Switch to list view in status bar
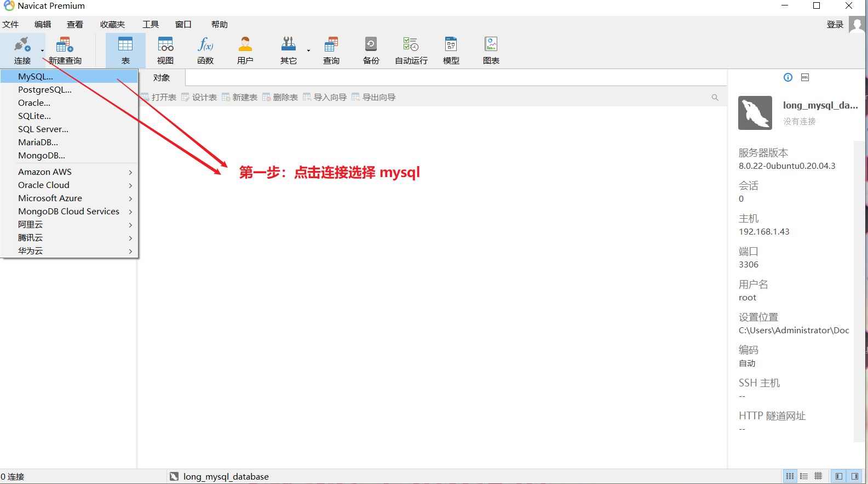Viewport: 868px width, 484px height. 790,476
